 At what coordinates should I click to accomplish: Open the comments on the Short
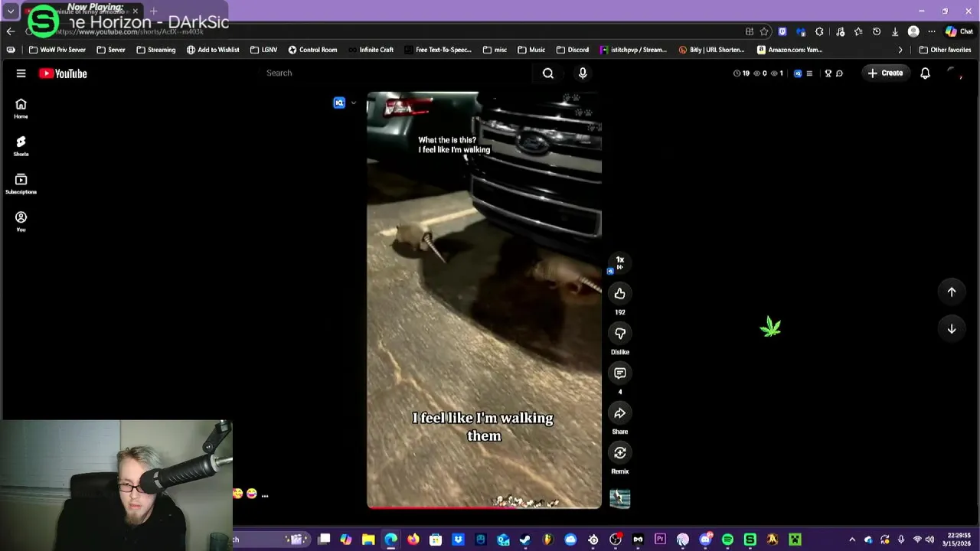[x=619, y=373]
